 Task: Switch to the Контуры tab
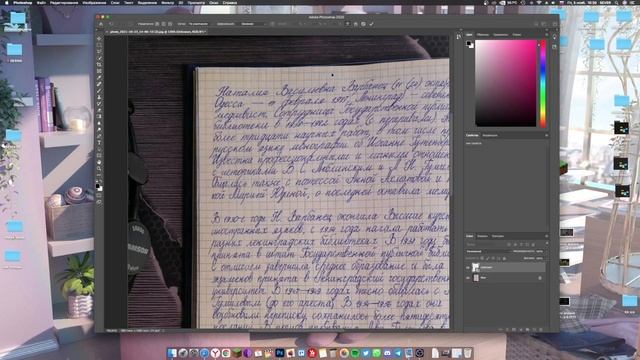point(498,236)
